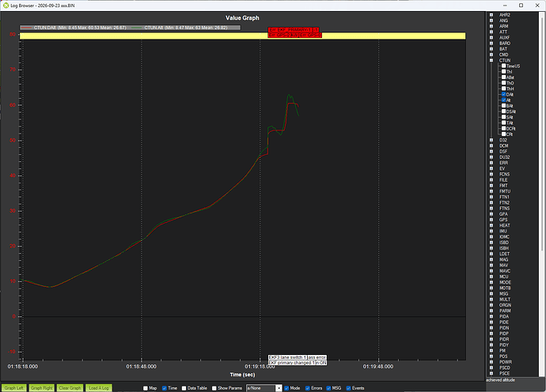Enable the ThO checkbox under CTUN
The width and height of the screenshot is (546, 392).
503,83
